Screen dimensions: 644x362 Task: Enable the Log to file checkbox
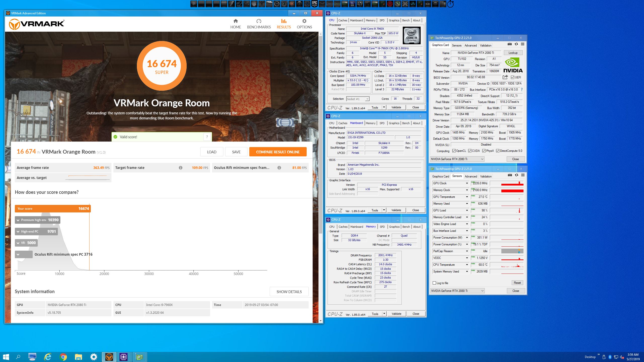click(434, 283)
